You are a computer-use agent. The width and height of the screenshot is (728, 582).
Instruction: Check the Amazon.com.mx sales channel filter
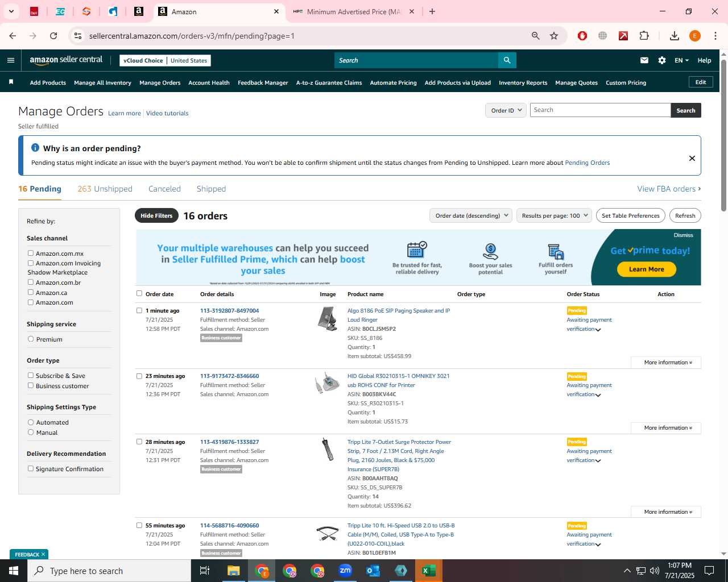[x=31, y=253]
